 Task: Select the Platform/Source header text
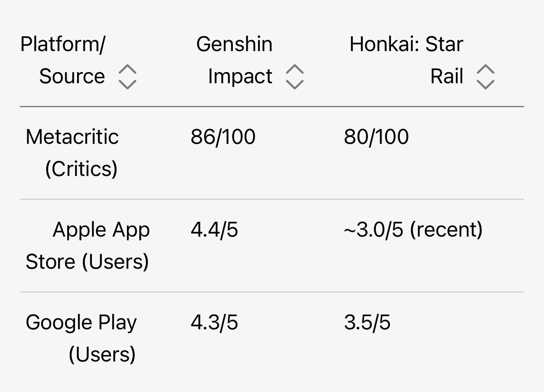(x=63, y=60)
